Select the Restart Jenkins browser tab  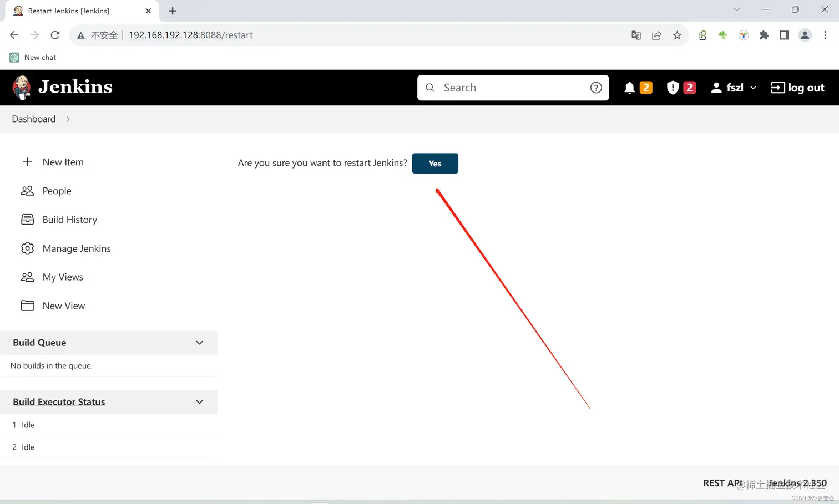(82, 11)
